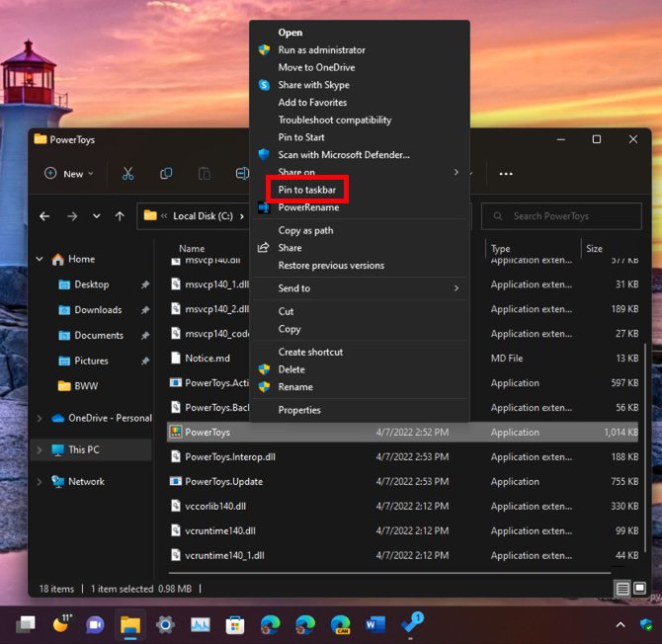
Task: Sort by the Size column header
Action: [x=594, y=249]
